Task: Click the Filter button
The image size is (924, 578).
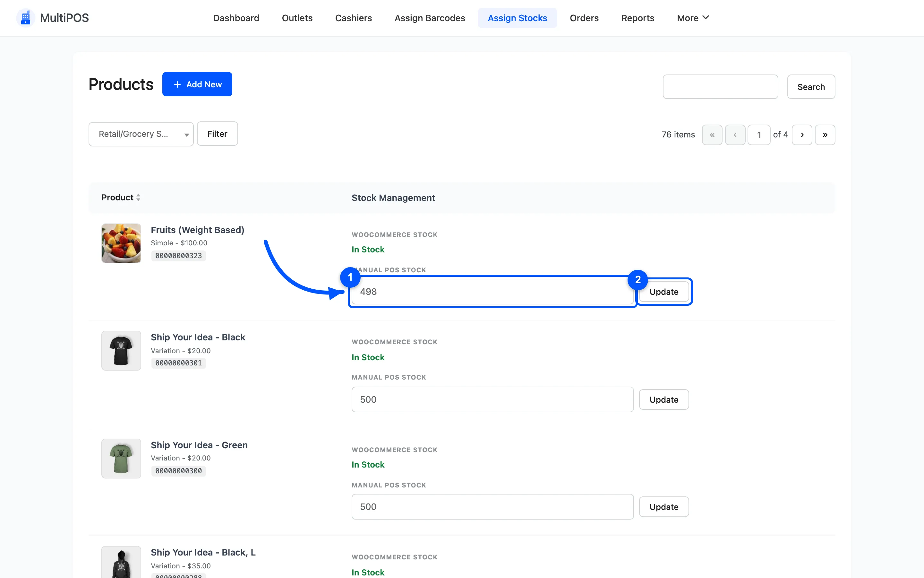Action: coord(217,134)
